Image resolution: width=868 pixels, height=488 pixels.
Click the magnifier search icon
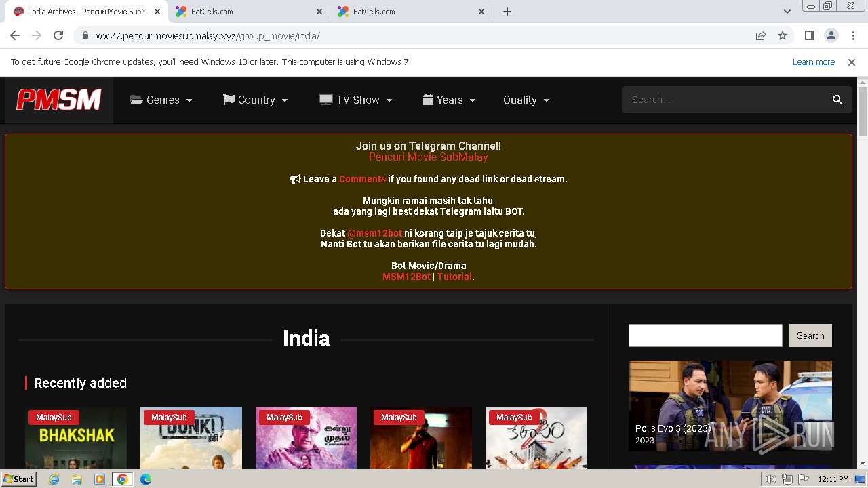[837, 100]
